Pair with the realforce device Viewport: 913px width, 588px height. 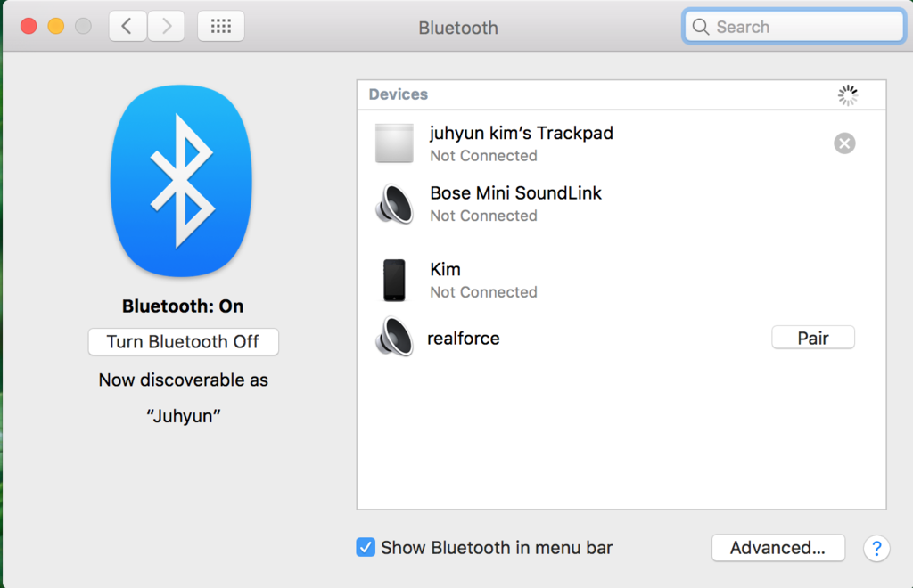tap(813, 338)
